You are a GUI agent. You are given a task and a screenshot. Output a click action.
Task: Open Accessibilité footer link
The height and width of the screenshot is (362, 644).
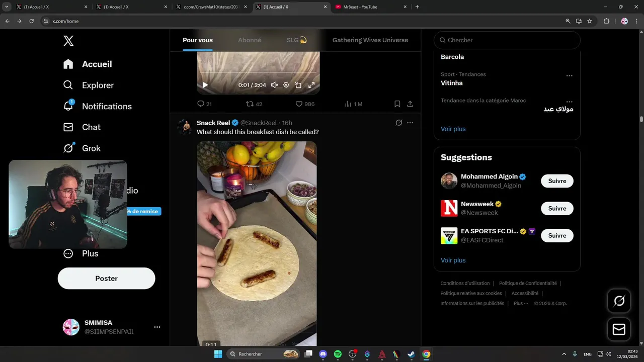(525, 293)
